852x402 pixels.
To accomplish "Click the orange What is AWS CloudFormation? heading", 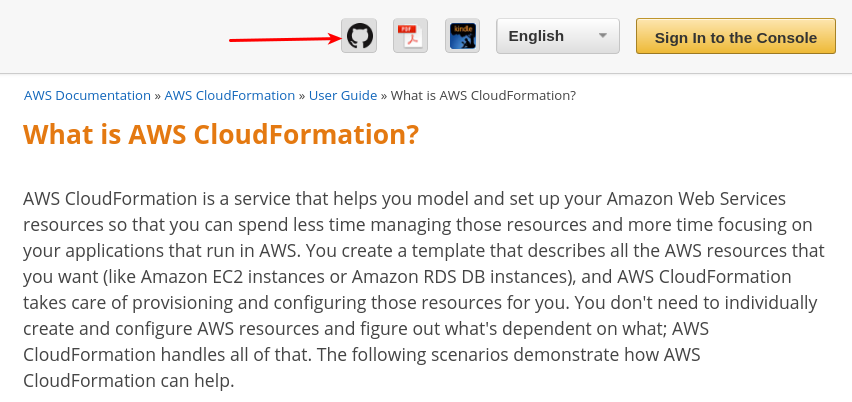I will [221, 134].
